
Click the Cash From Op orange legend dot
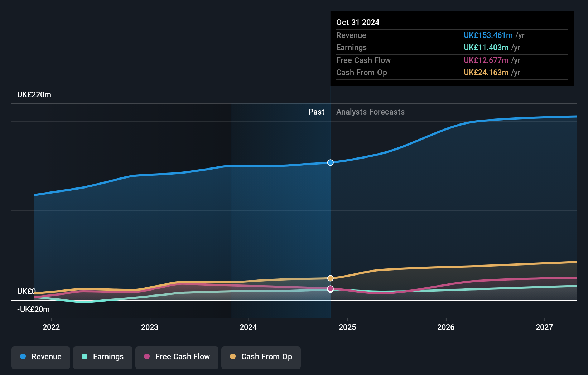click(x=233, y=357)
